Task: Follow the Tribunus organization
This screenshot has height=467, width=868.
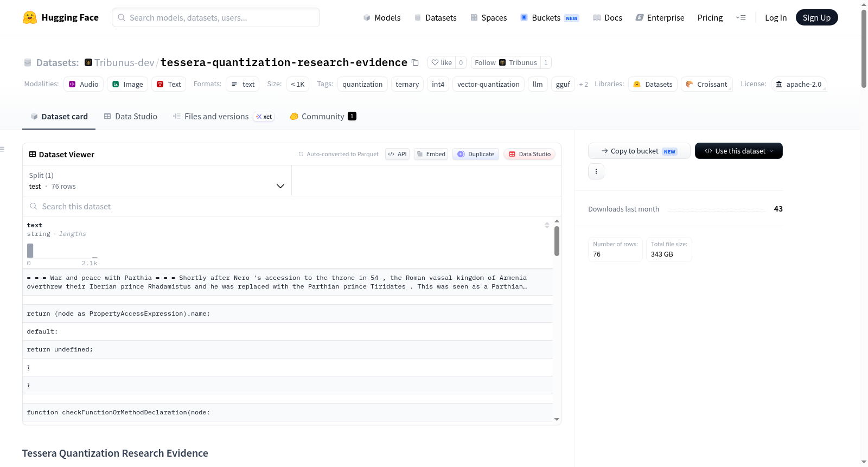Action: (x=506, y=62)
